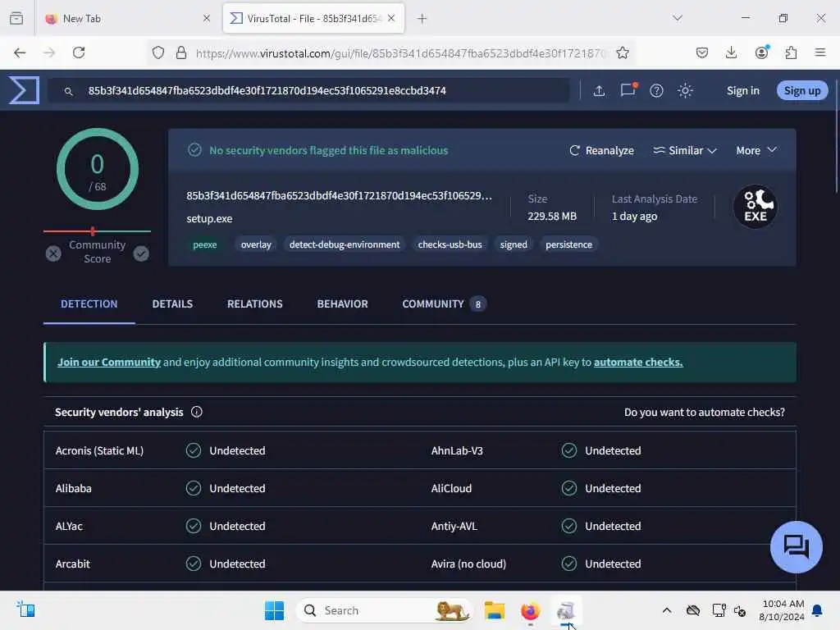
Task: Close the VirusTotal browser tab
Action: tap(391, 18)
